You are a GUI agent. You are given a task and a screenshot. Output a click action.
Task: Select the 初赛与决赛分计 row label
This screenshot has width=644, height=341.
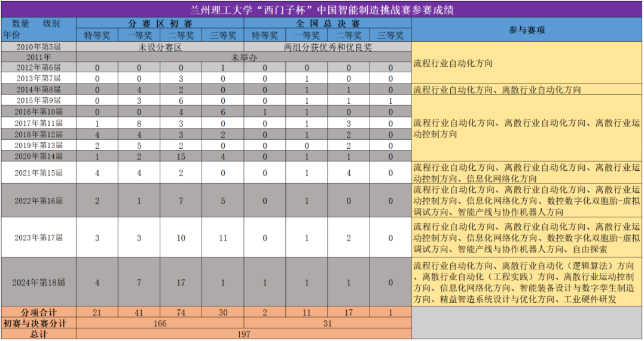click(x=39, y=323)
